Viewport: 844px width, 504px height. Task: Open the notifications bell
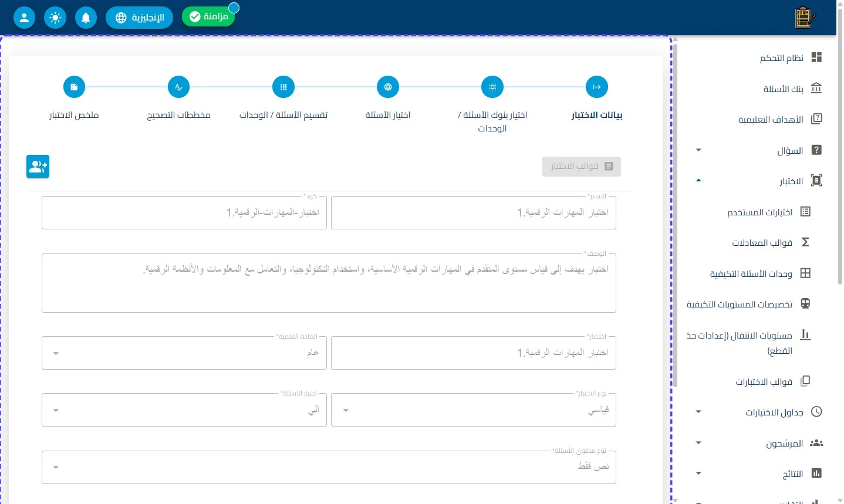click(x=86, y=18)
